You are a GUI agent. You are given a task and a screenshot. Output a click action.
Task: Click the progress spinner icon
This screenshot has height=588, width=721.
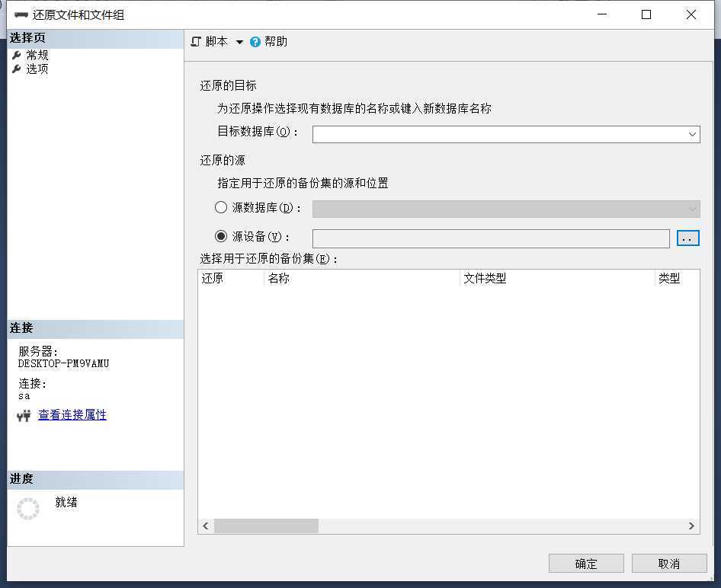28,509
